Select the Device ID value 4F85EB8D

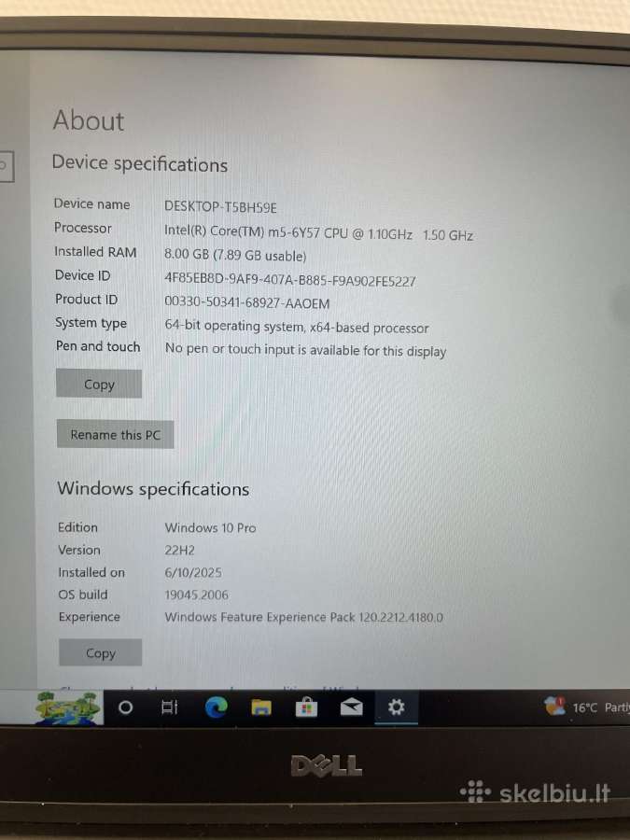point(290,280)
